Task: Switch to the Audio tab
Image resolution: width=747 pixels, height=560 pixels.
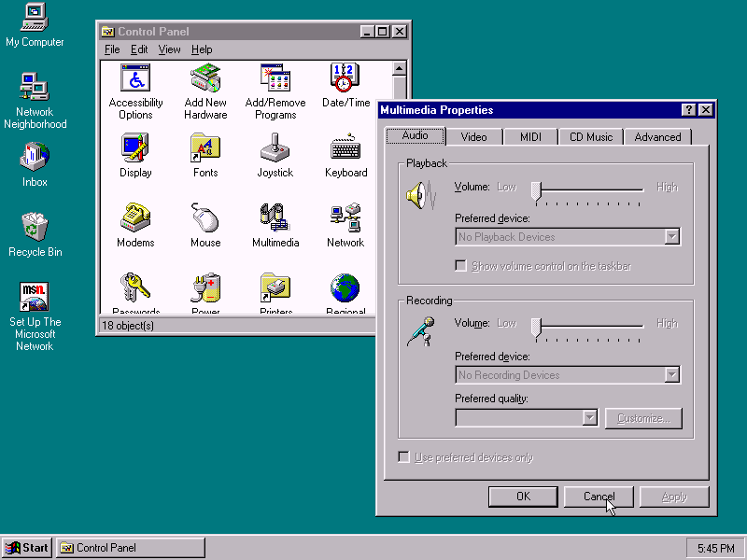Action: pos(415,135)
